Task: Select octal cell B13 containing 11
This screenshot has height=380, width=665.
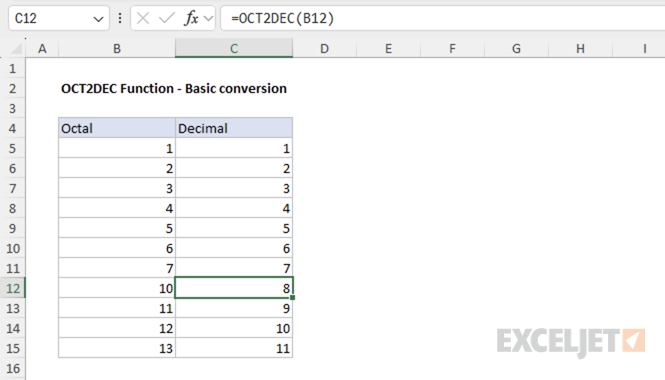Action: pos(117,308)
